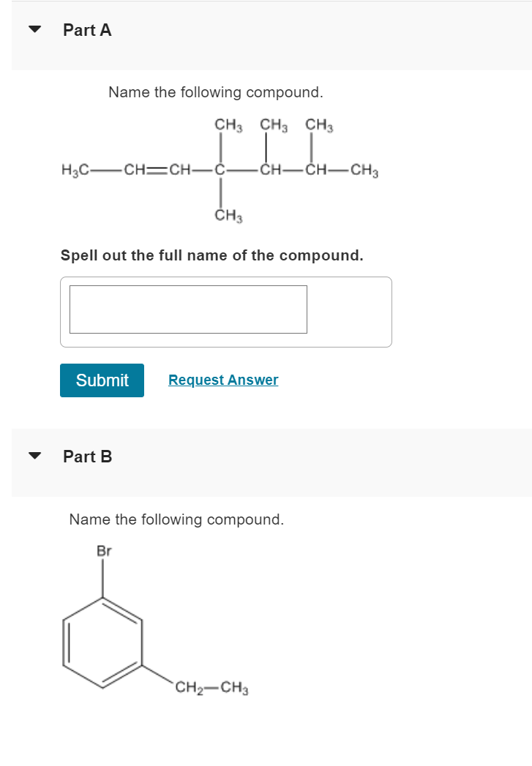Collapse the Part A section triangle

click(x=34, y=30)
